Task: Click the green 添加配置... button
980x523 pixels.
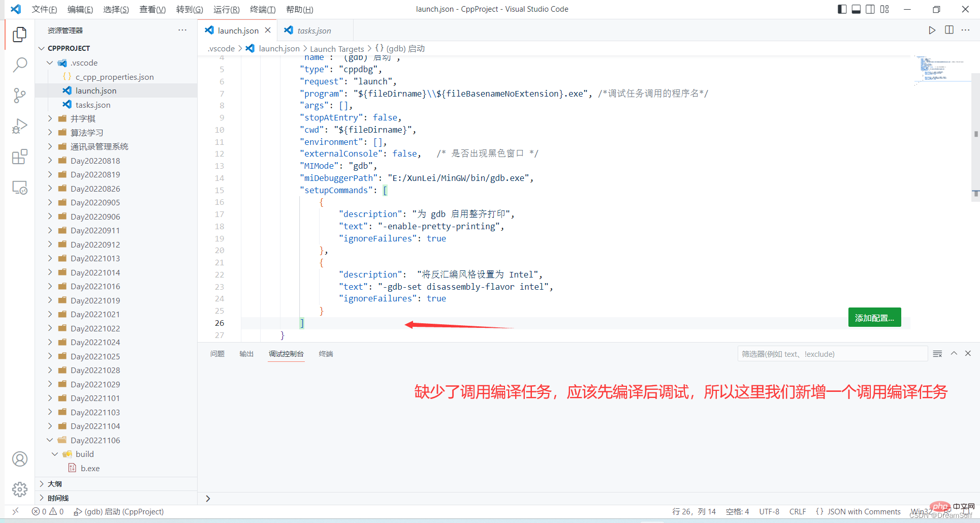Action: [x=874, y=318]
